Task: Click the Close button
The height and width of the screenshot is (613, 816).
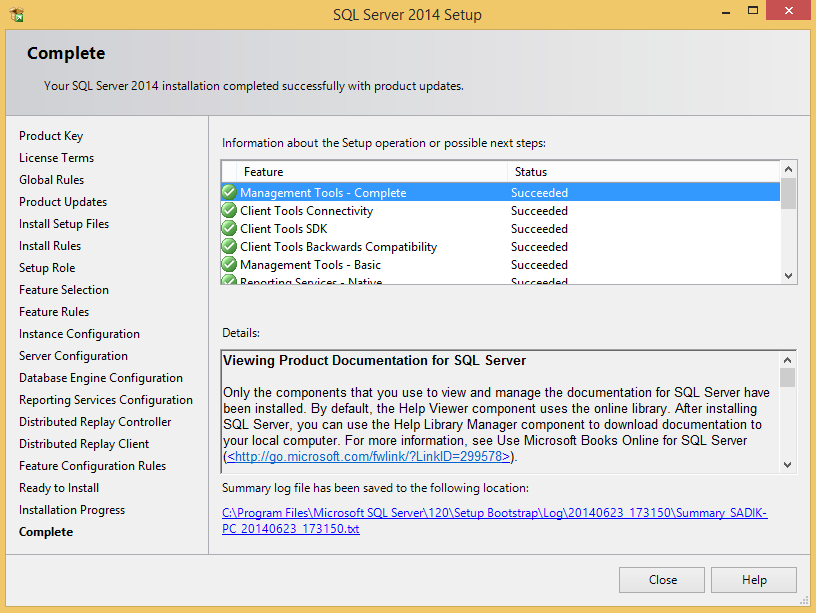Action: click(x=661, y=580)
